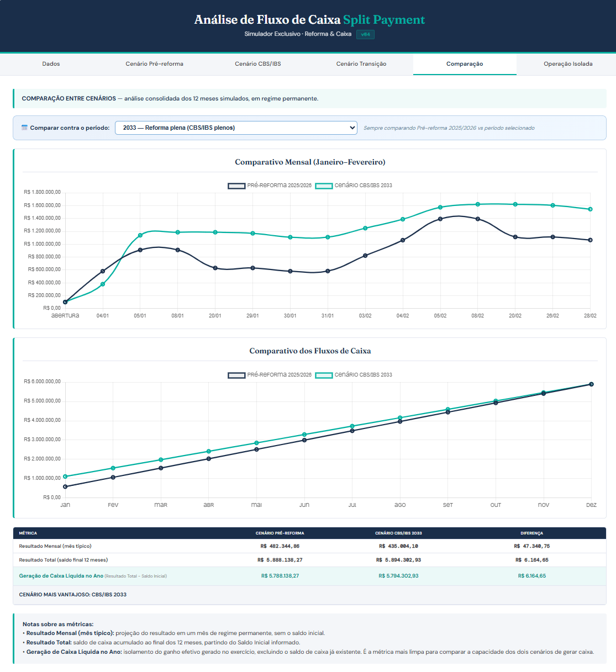The width and height of the screenshot is (616, 672).
Task: Click the Notas sobre as métricas heading
Action: point(58,624)
